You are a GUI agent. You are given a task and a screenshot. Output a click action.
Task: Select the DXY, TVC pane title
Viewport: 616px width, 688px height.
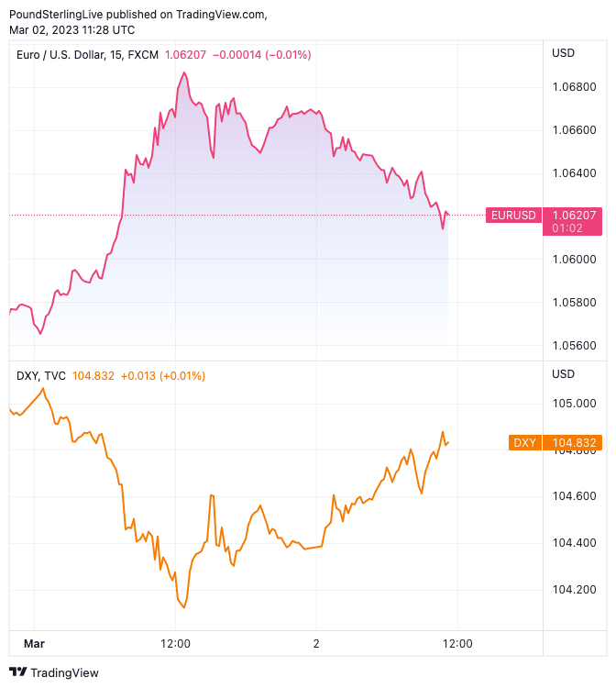[41, 376]
